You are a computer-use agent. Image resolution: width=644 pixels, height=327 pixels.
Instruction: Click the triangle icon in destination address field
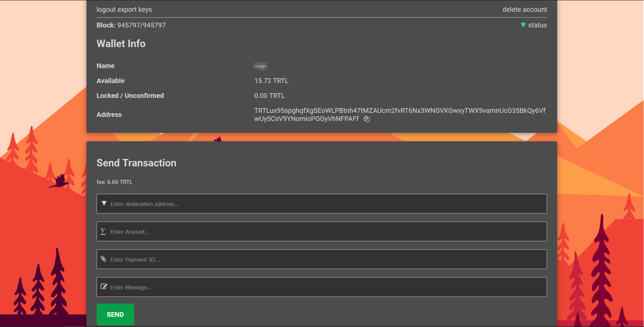104,203
